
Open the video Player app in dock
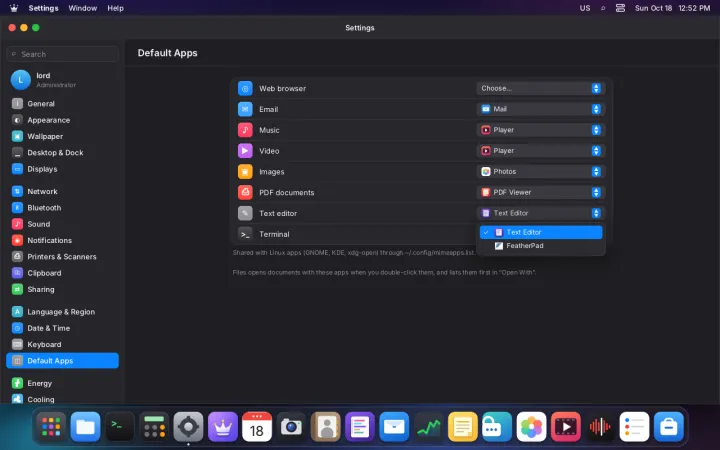click(x=566, y=427)
